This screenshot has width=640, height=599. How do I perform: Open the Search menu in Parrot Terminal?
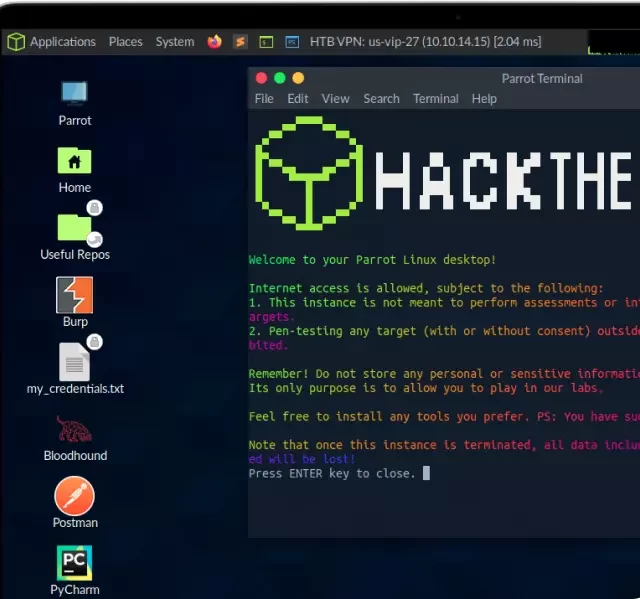tap(381, 99)
